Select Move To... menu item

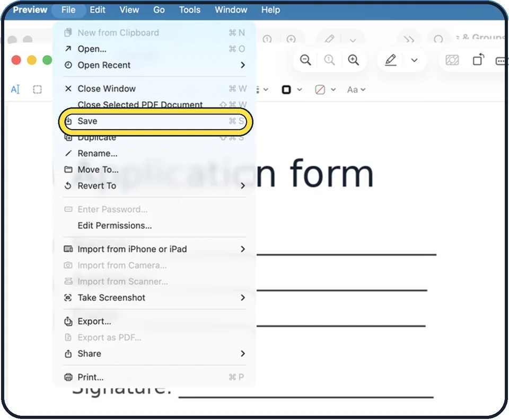tap(154, 169)
